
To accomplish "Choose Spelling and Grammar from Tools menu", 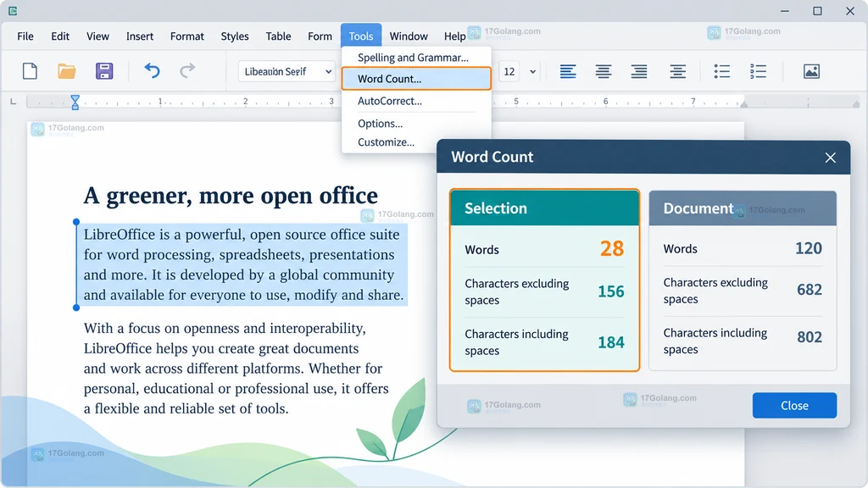I will [416, 58].
